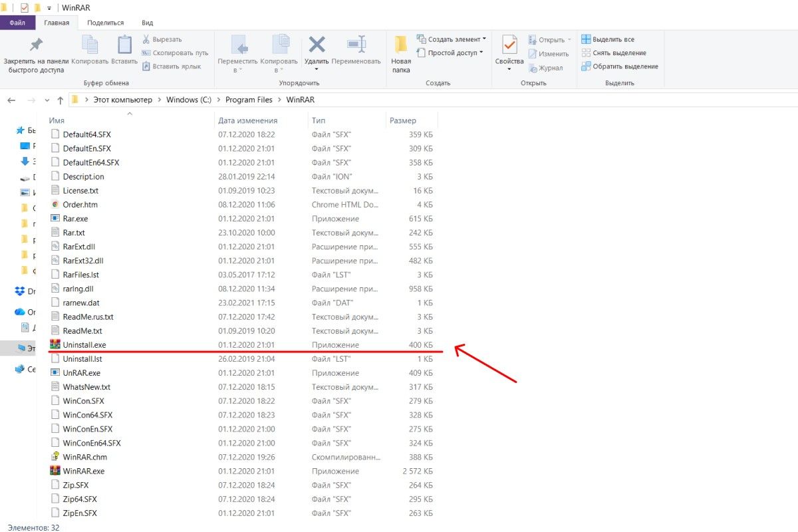Viewport: 798px width, 532px height.
Task: Open the recent locations dropdown arrow
Action: point(47,100)
